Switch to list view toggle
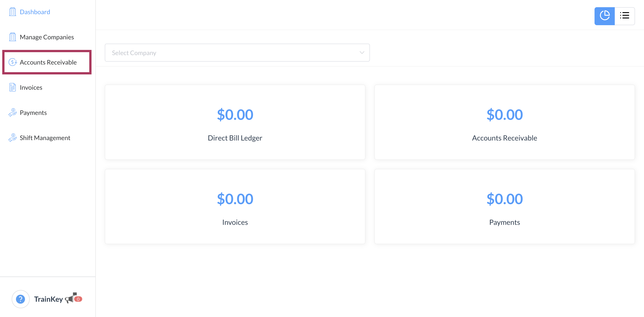 click(x=624, y=16)
